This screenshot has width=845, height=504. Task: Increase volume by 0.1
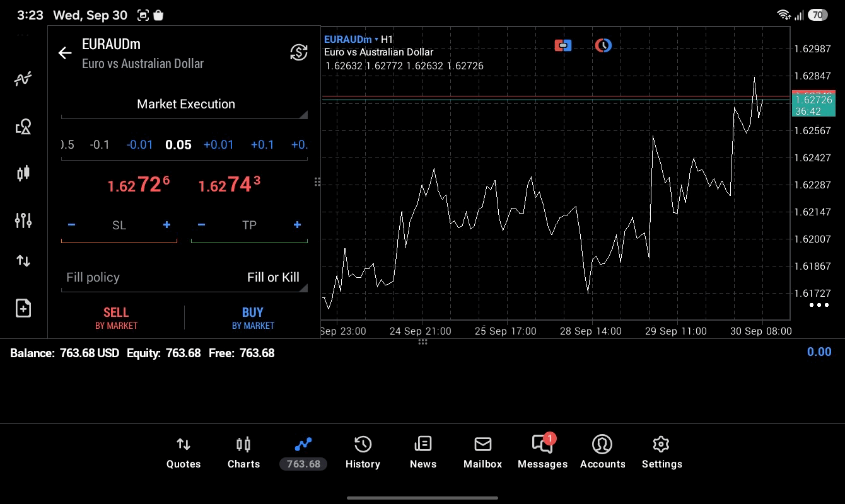pyautogui.click(x=262, y=145)
